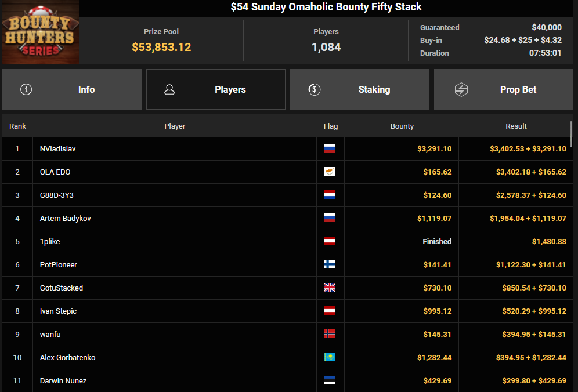Click the Rank column header
The image size is (578, 392).
(x=17, y=126)
